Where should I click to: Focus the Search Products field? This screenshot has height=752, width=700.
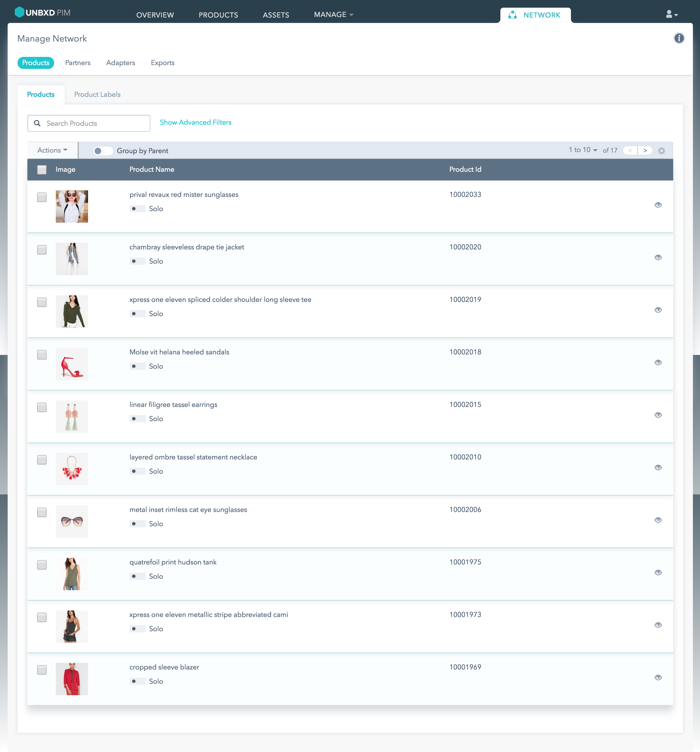pyautogui.click(x=89, y=123)
